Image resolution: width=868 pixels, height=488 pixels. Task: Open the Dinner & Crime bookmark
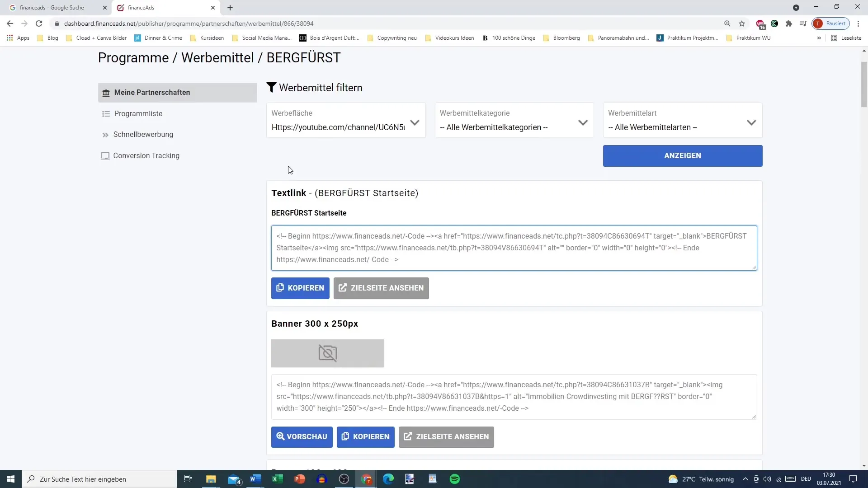(x=158, y=38)
